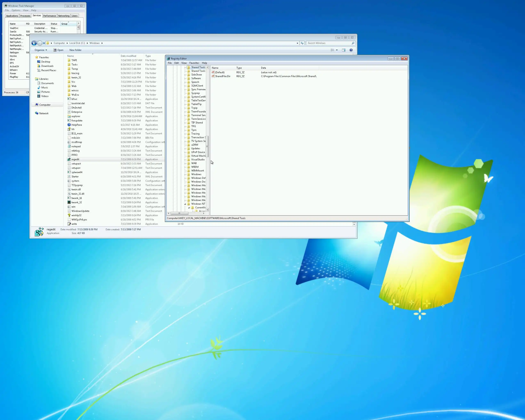Expand the Speech registry key
Viewport: 525px width, 420px height.
(185, 82)
